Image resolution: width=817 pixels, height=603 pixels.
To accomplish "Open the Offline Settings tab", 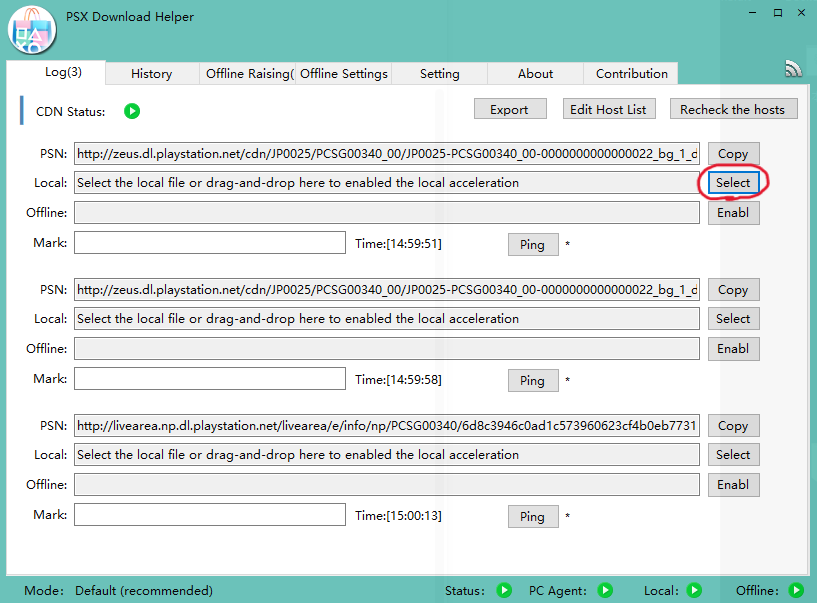I will (343, 73).
